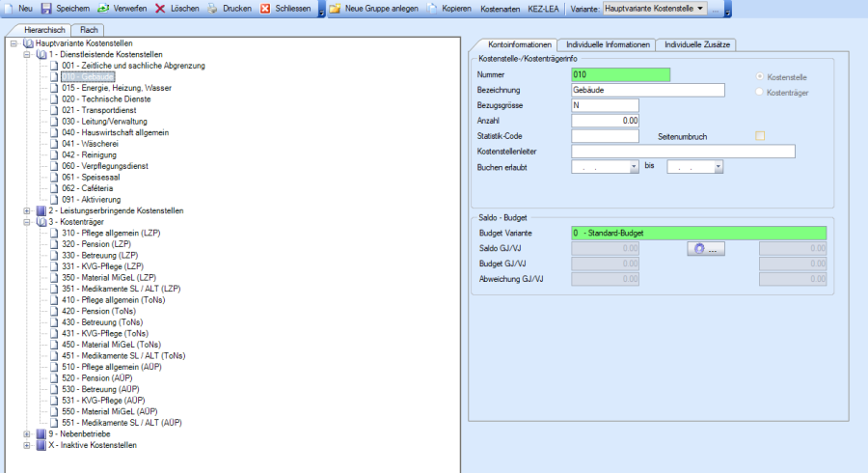Click the book icon of 2 - Leistungserbringende Kostenstellen

[x=41, y=210]
